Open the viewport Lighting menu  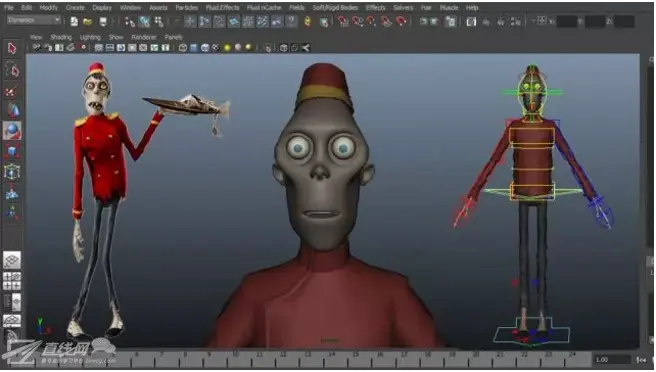tap(90, 37)
